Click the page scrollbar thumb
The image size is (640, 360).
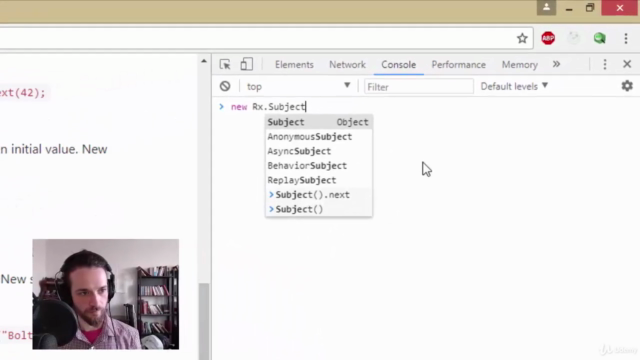click(204, 321)
